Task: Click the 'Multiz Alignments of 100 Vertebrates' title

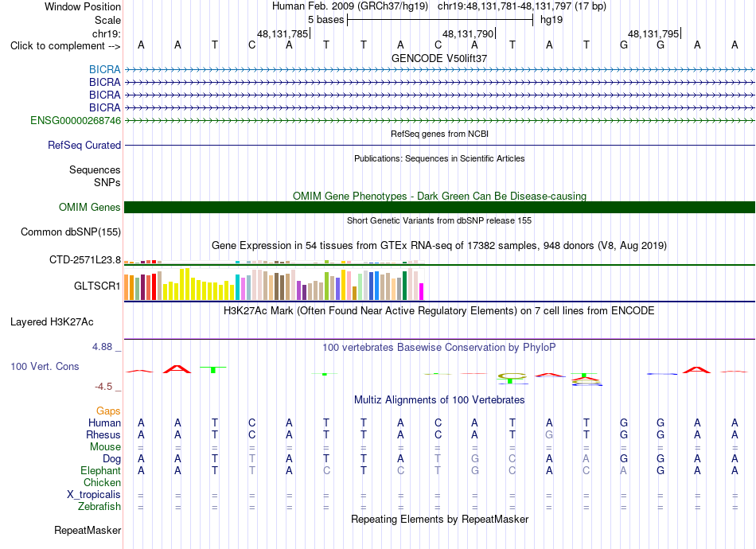Action: 439,400
